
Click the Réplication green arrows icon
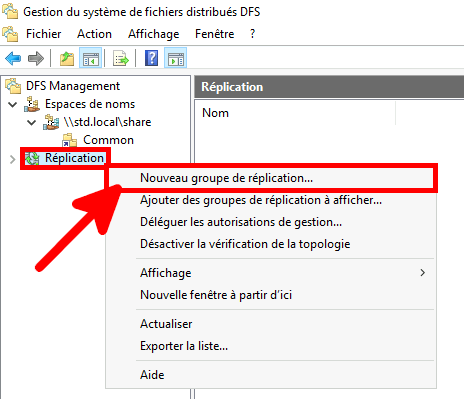(32, 158)
